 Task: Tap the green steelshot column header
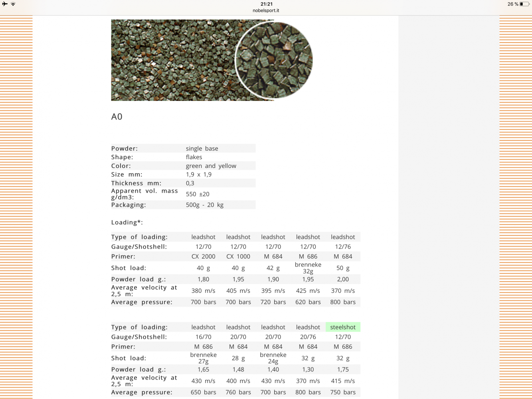click(343, 327)
